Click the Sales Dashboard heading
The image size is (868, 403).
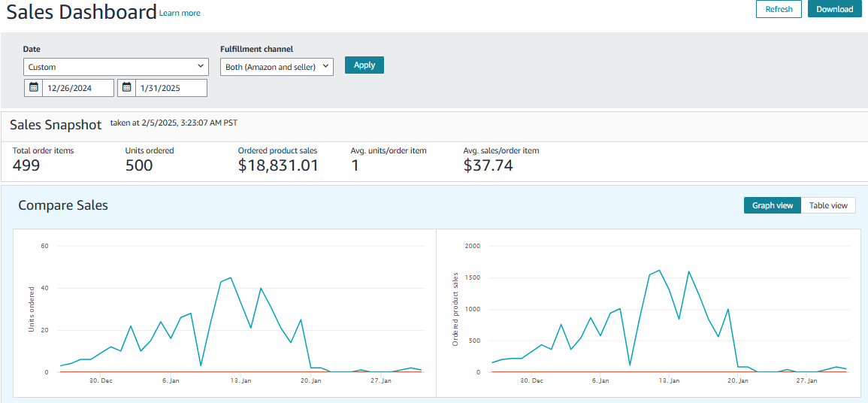click(81, 11)
